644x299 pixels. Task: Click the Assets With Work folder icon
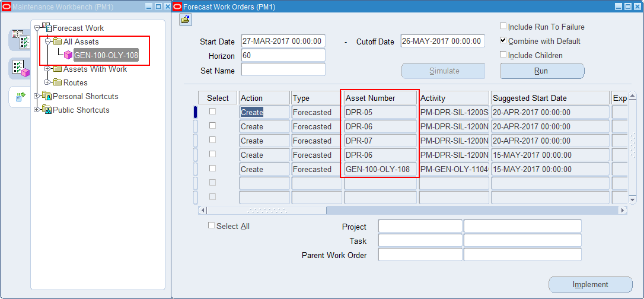57,69
